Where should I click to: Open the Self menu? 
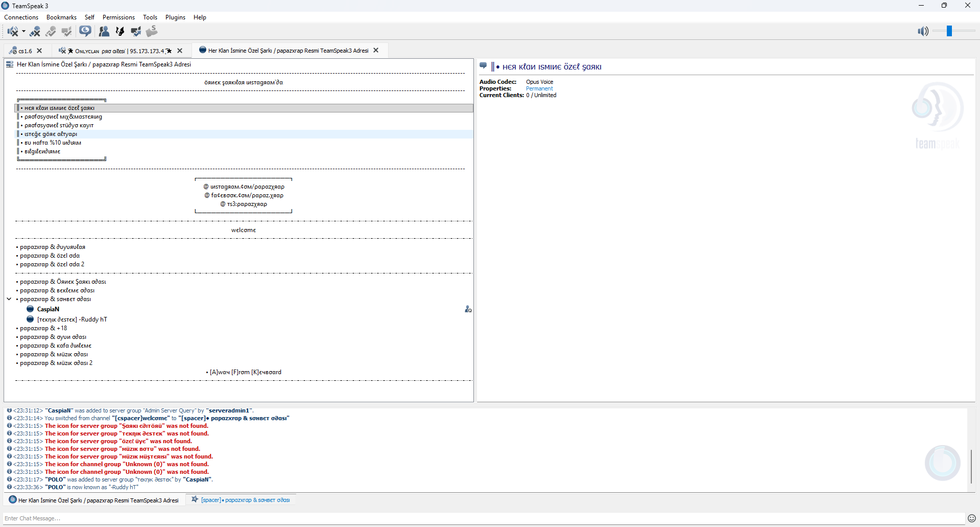tap(89, 17)
